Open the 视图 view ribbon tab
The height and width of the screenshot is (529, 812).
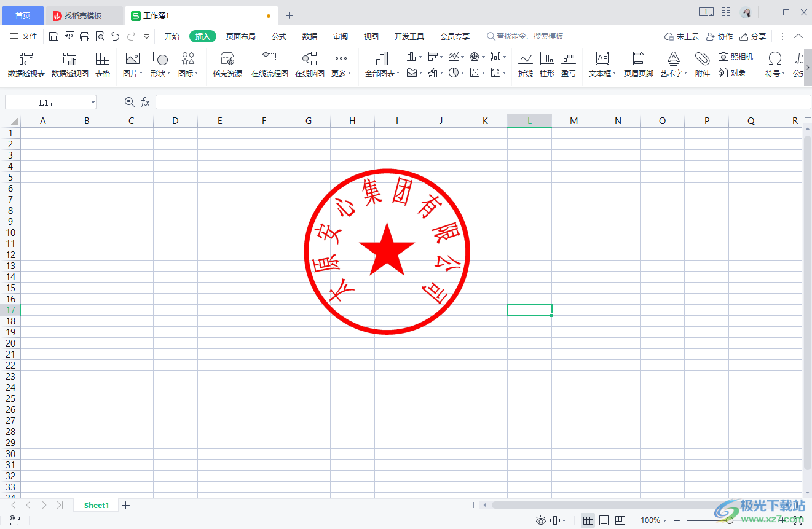[x=371, y=36]
